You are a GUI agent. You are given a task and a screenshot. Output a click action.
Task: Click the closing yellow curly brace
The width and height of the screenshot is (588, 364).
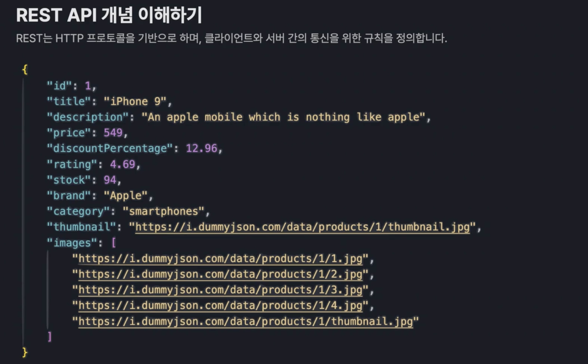click(25, 352)
